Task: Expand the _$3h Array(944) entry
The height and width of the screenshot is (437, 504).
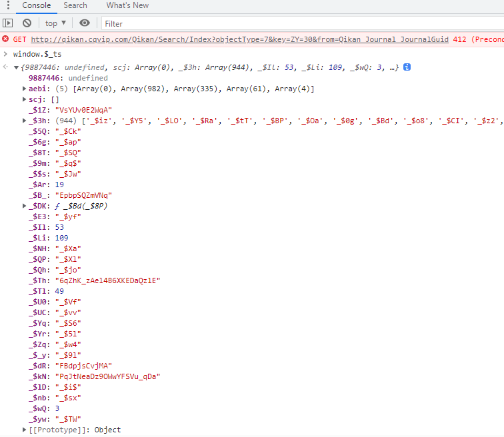Action: click(x=25, y=121)
